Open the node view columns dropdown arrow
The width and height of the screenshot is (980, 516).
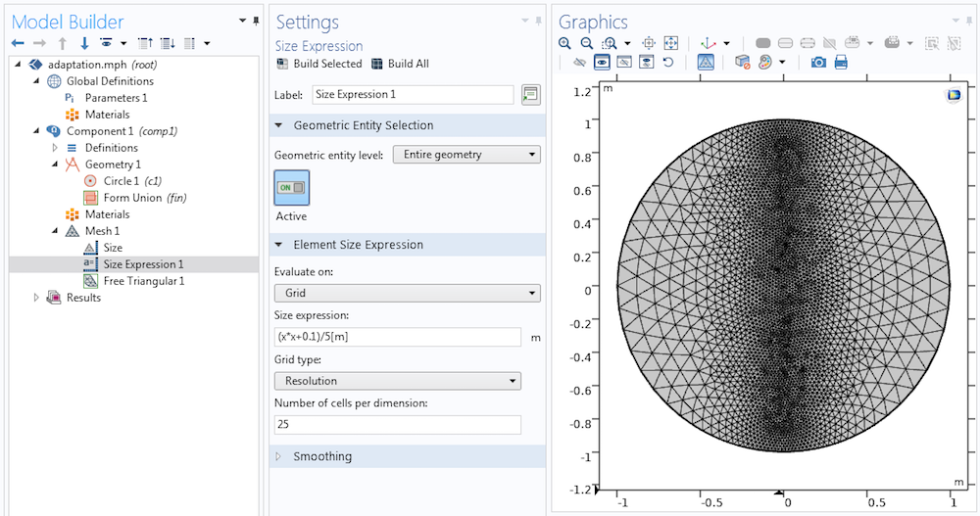click(207, 44)
